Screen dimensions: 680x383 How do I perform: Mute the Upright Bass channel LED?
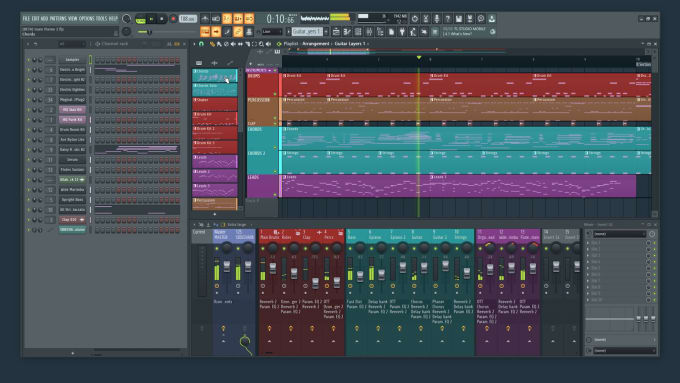click(x=29, y=200)
